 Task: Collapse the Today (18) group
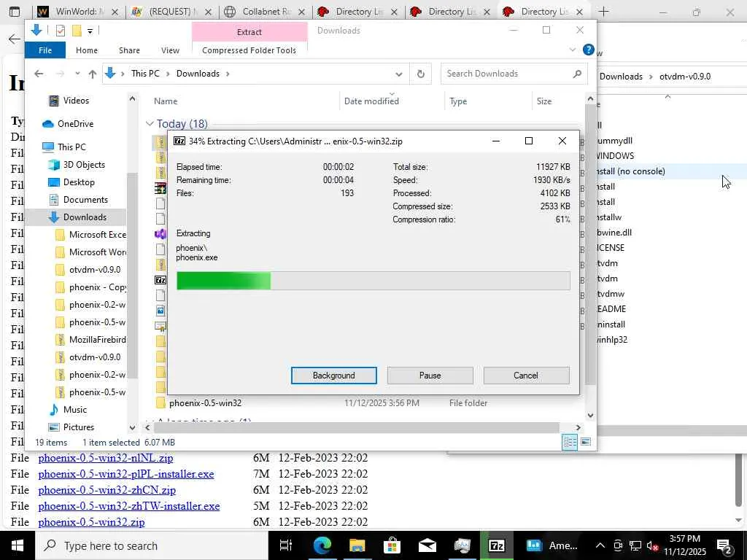[x=150, y=124]
